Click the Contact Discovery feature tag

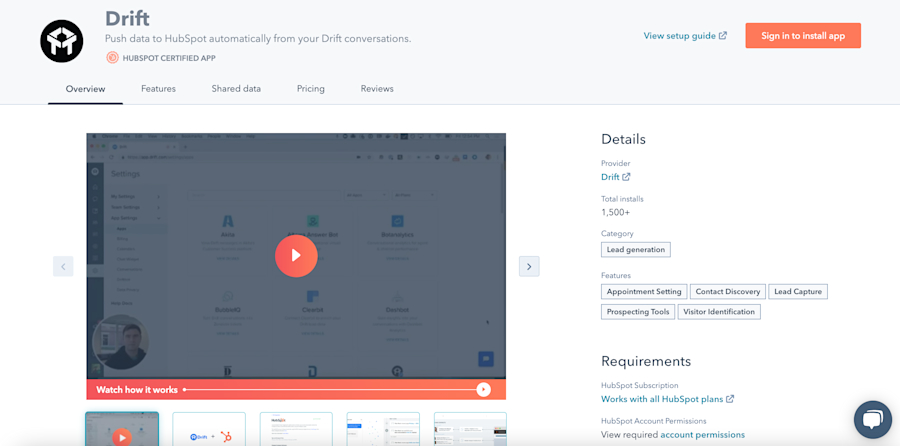[x=728, y=292]
